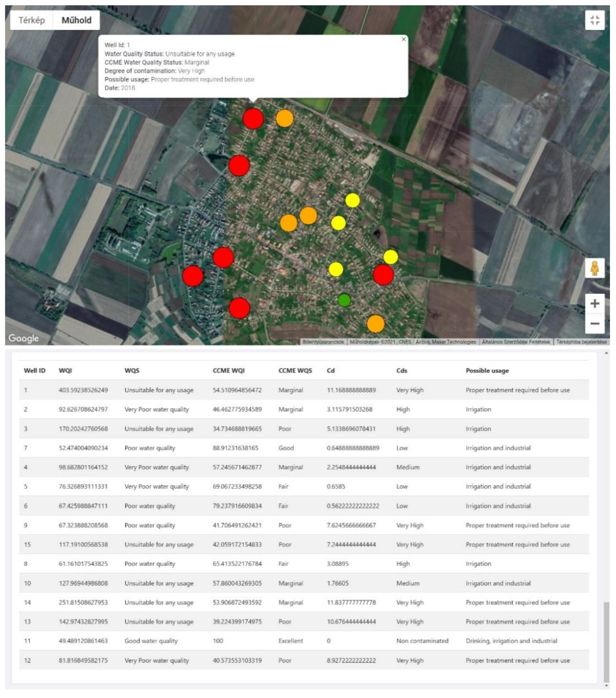Switch to Műhold satellite view

tap(77, 20)
